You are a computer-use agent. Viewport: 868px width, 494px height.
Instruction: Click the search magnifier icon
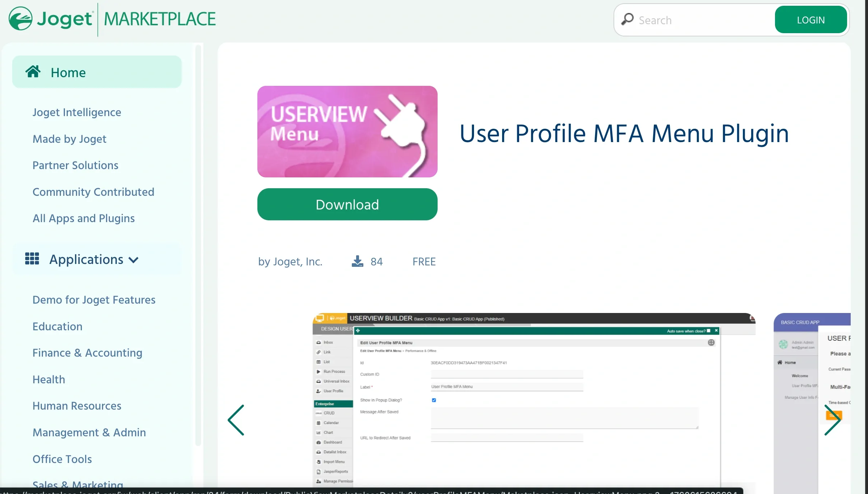(627, 19)
